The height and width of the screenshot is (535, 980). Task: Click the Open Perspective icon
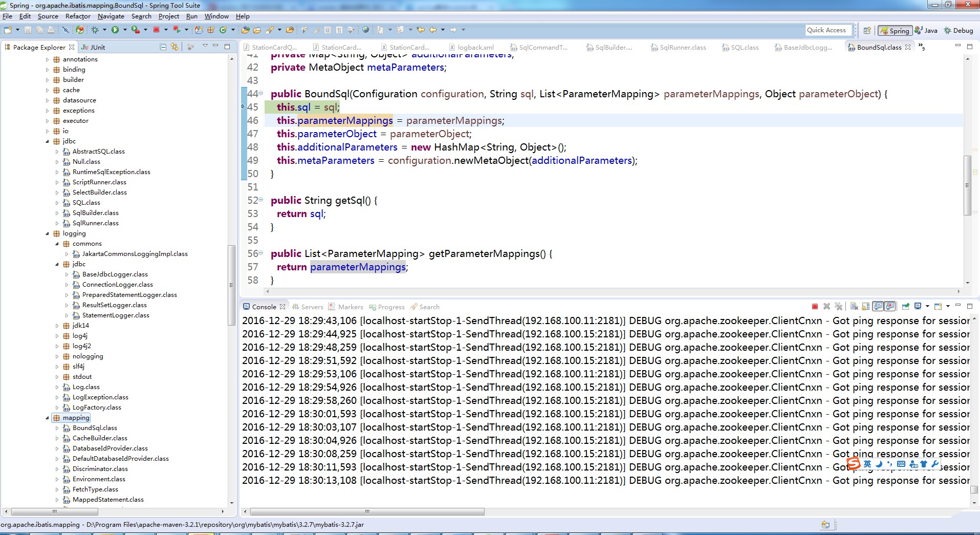coord(867,31)
